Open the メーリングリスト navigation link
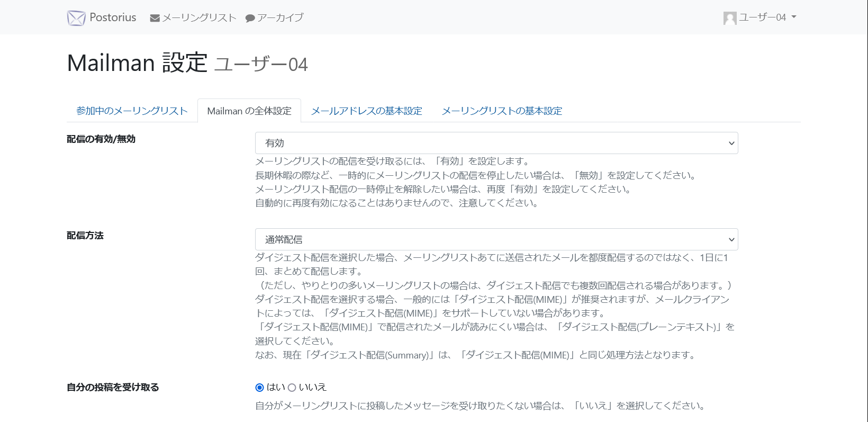This screenshot has height=422, width=868. [x=193, y=18]
